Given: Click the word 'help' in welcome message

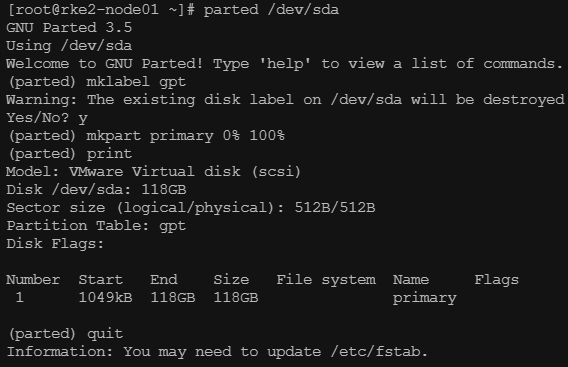Looking at the screenshot, I should pos(285,63).
